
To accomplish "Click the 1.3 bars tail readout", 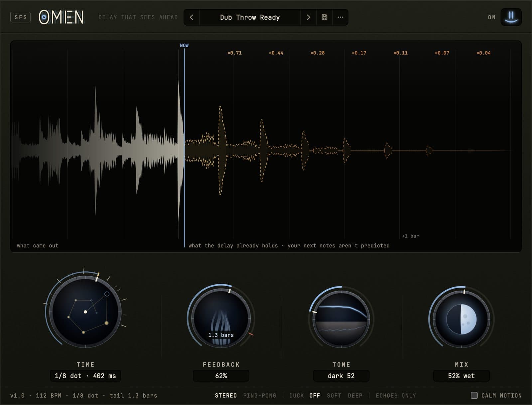I will click(x=221, y=335).
